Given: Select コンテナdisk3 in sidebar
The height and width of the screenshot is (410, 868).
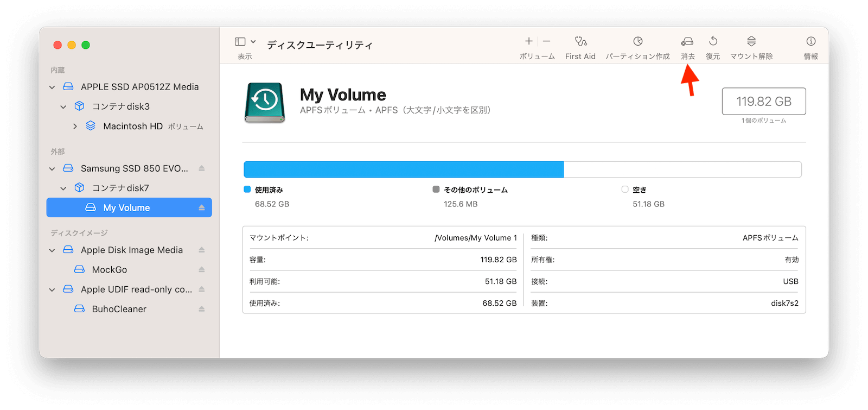Looking at the screenshot, I should click(129, 106).
